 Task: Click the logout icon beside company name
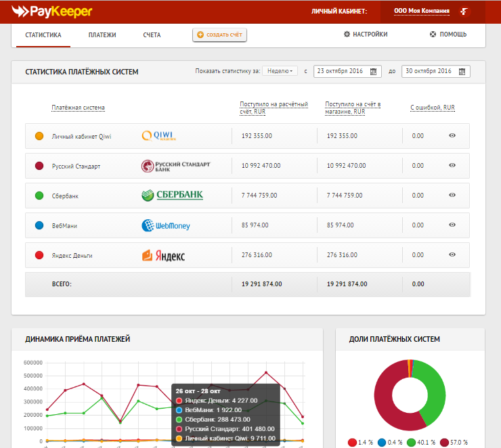464,12
